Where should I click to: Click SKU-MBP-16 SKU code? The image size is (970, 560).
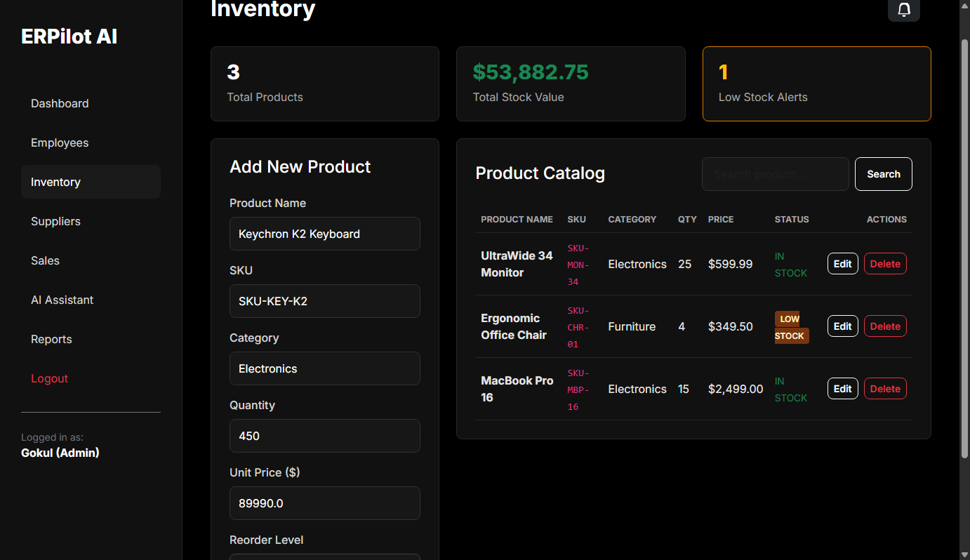578,389
